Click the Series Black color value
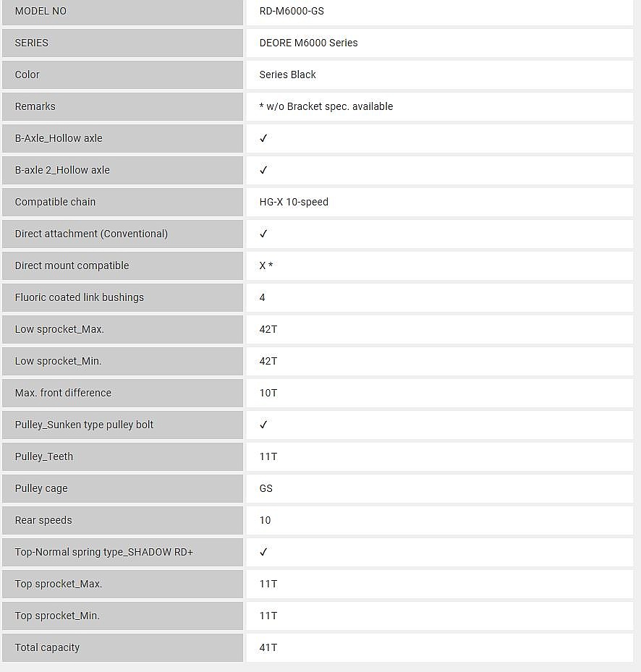Screen dimensions: 641x672 287,75
